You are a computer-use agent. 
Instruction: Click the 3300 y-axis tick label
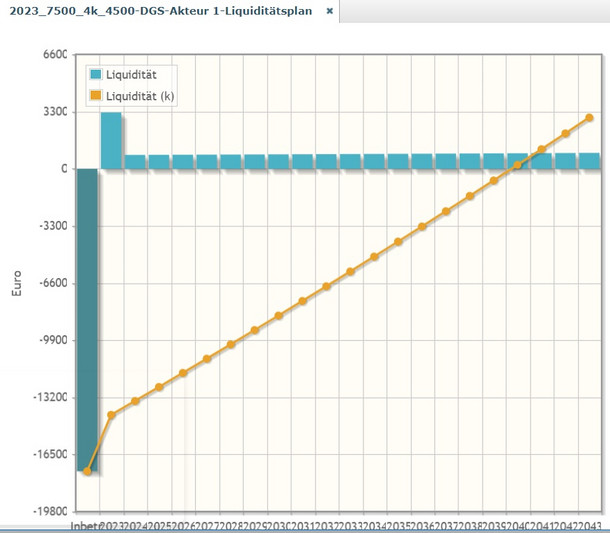(52, 112)
